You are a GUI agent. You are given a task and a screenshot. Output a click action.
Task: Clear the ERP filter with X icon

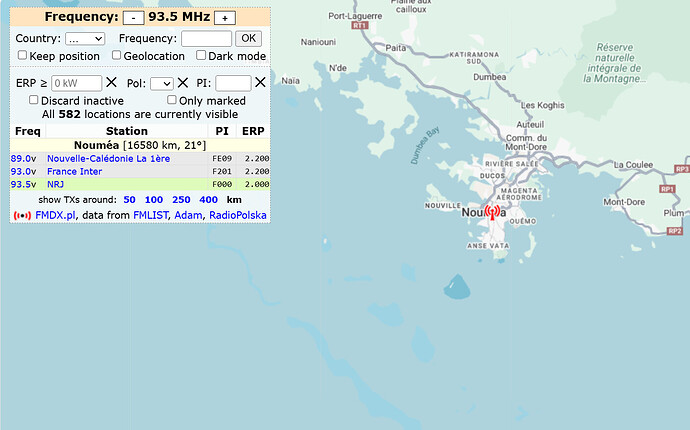tap(111, 83)
